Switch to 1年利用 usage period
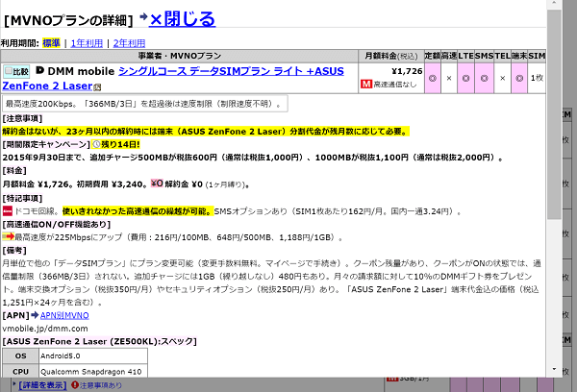The width and height of the screenshot is (577, 392). coord(87,43)
